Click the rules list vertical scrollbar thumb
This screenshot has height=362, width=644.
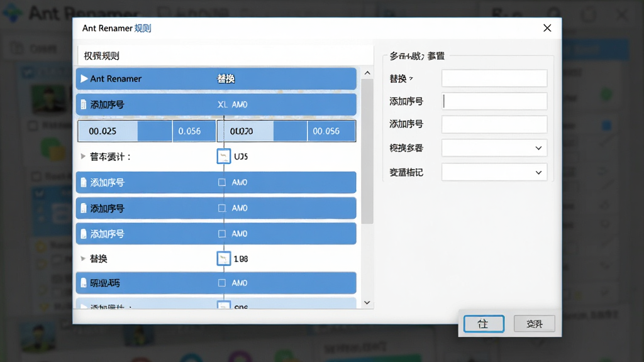[x=367, y=151]
